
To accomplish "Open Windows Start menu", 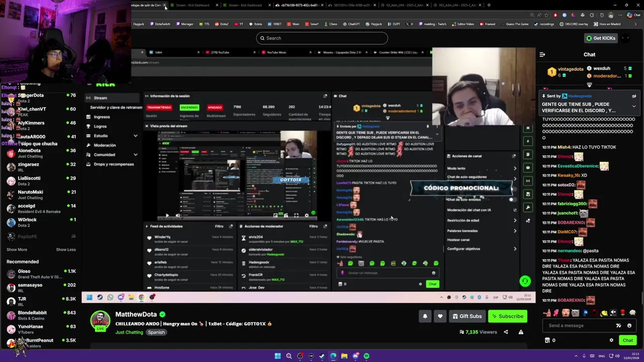I will point(277,356).
